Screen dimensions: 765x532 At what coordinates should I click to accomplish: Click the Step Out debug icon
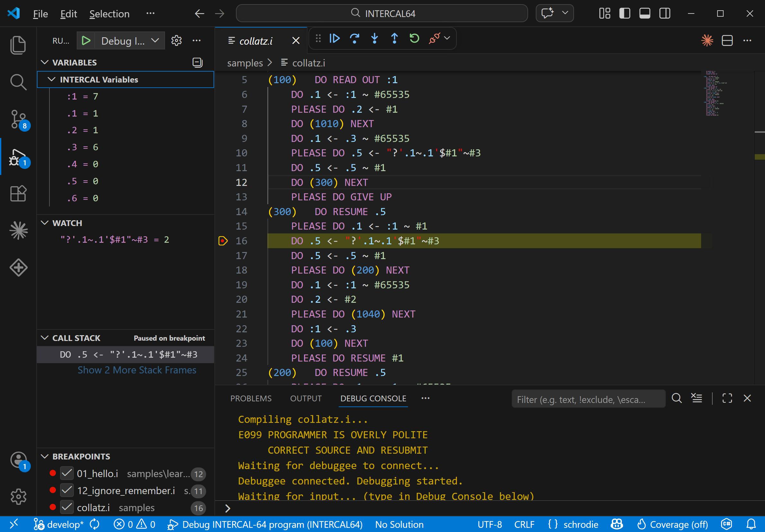(x=394, y=38)
